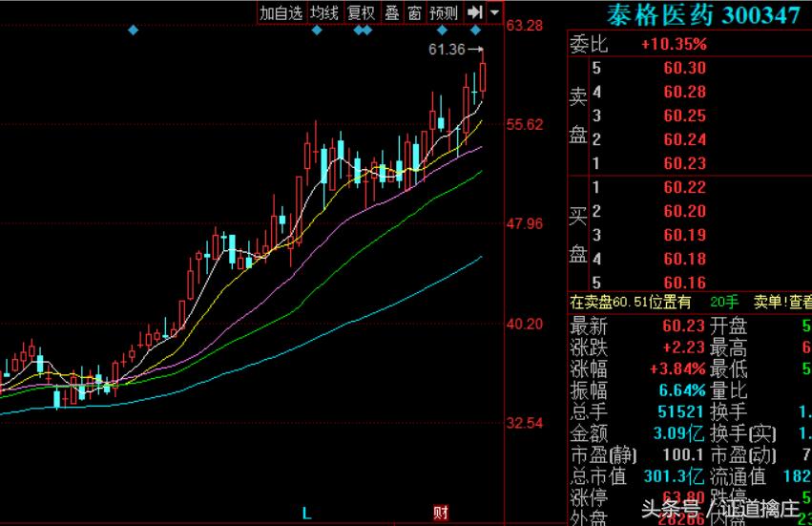Select sell level 2 price 60.24
The height and width of the screenshot is (526, 812).
pyautogui.click(x=684, y=139)
